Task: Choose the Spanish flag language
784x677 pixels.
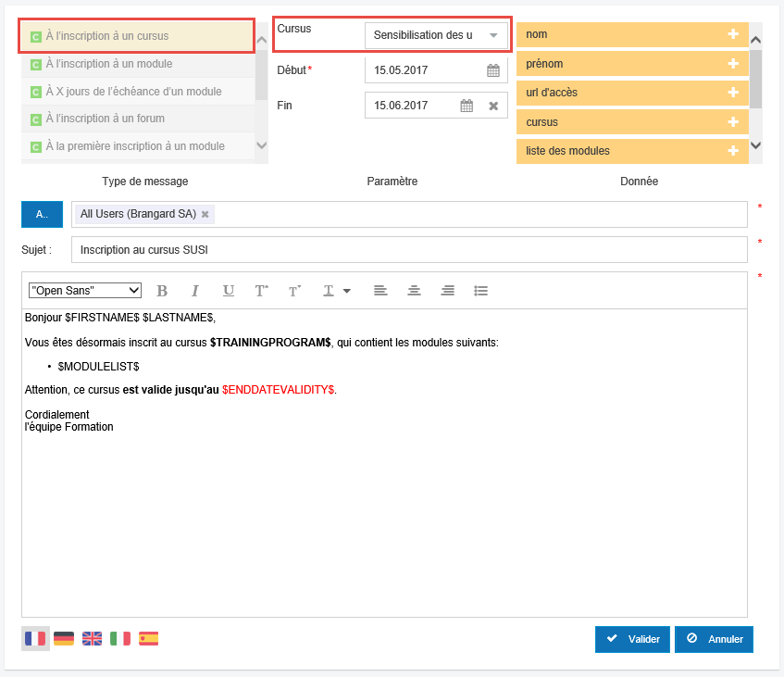Action: (x=148, y=638)
